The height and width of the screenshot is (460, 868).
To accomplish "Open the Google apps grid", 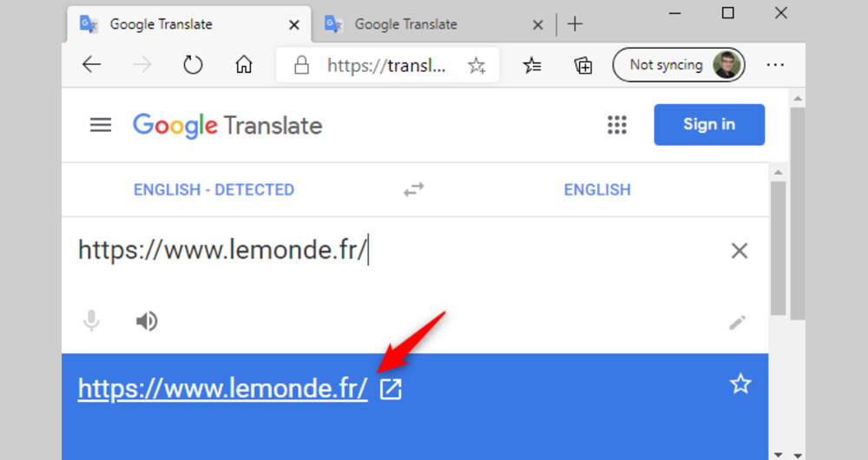I will click(616, 125).
